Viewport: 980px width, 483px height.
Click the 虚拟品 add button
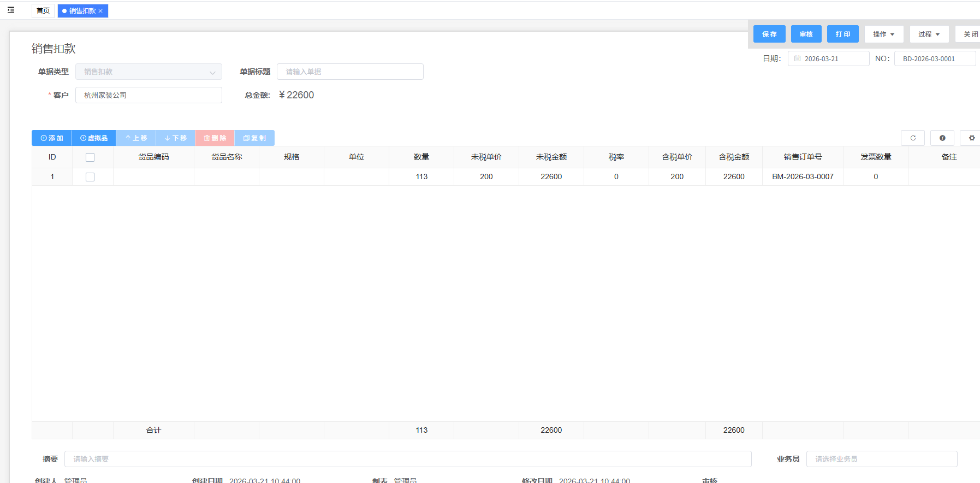pyautogui.click(x=94, y=138)
